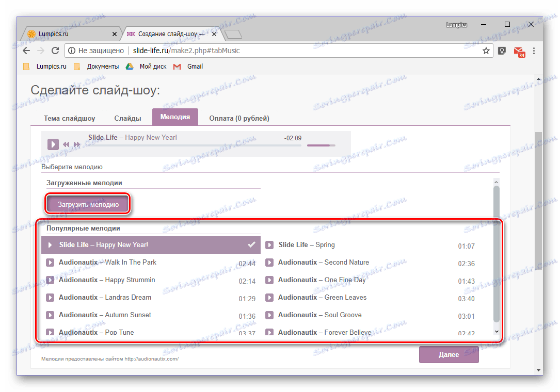560x392 pixels.
Task: Bookmark this page with the star icon
Action: [486, 51]
